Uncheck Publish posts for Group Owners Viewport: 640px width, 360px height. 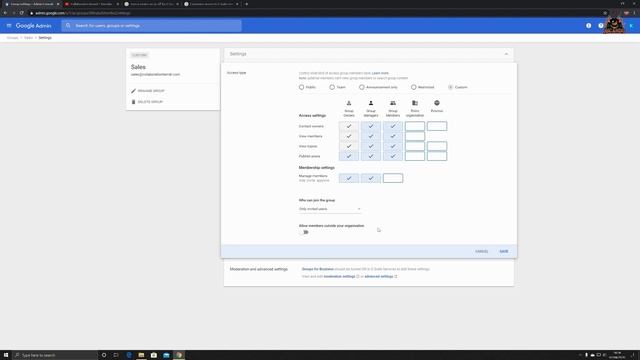pos(349,156)
